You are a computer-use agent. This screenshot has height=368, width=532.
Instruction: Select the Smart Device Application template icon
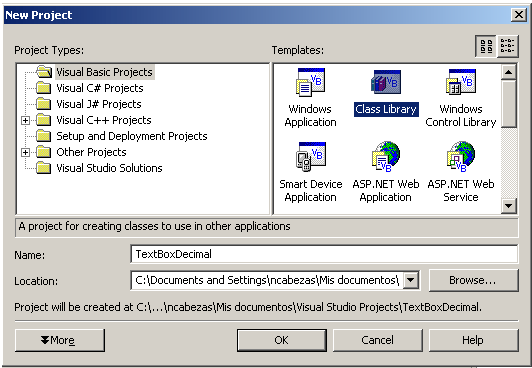click(310, 156)
